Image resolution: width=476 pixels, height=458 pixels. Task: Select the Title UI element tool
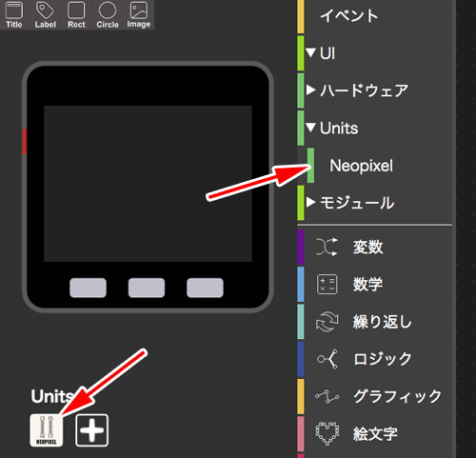tap(14, 14)
